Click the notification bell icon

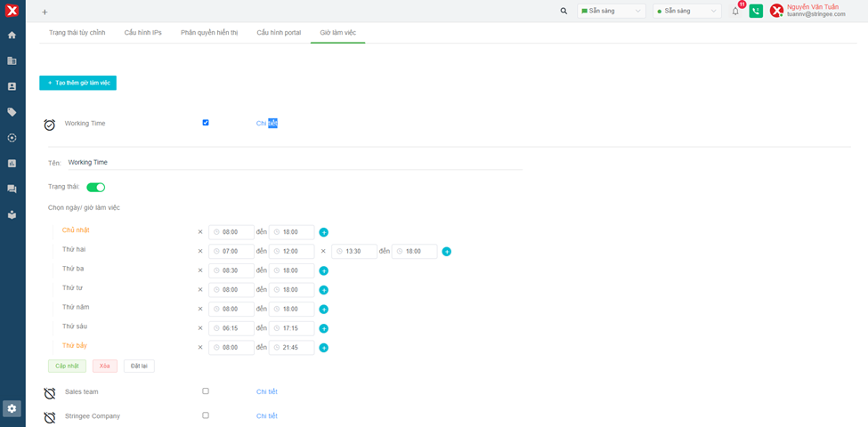click(735, 12)
